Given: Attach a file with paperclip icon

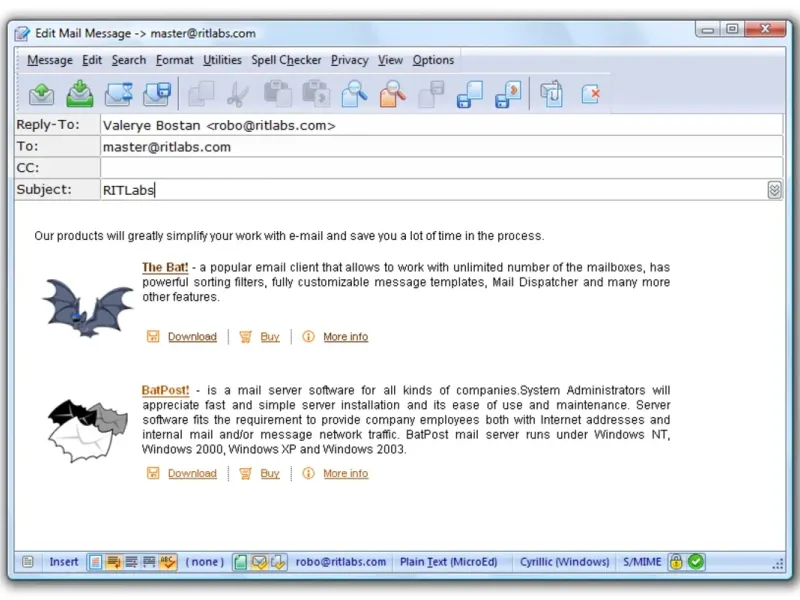Looking at the screenshot, I should click(x=552, y=94).
